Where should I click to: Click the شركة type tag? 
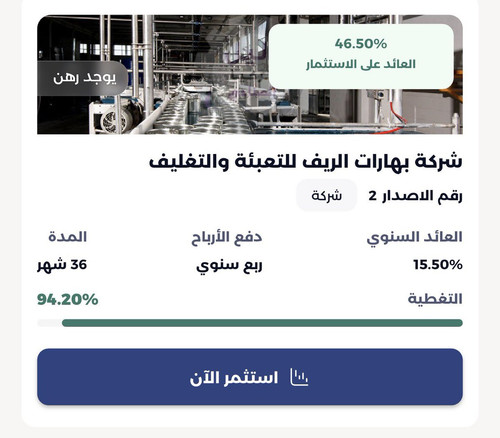tap(326, 195)
